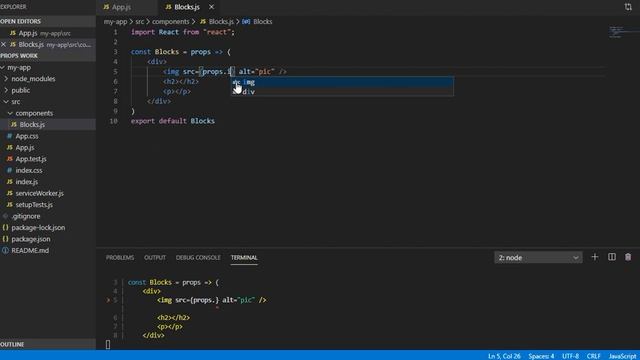Open package-lock.json file
Screen dimensions: 640x360
click(x=48, y=227)
